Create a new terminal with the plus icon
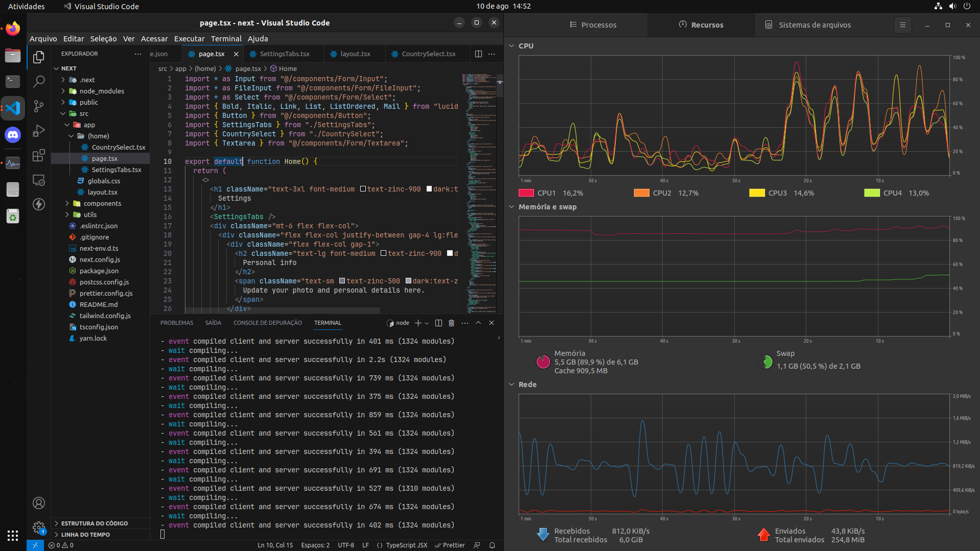The width and height of the screenshot is (980, 551). (417, 323)
